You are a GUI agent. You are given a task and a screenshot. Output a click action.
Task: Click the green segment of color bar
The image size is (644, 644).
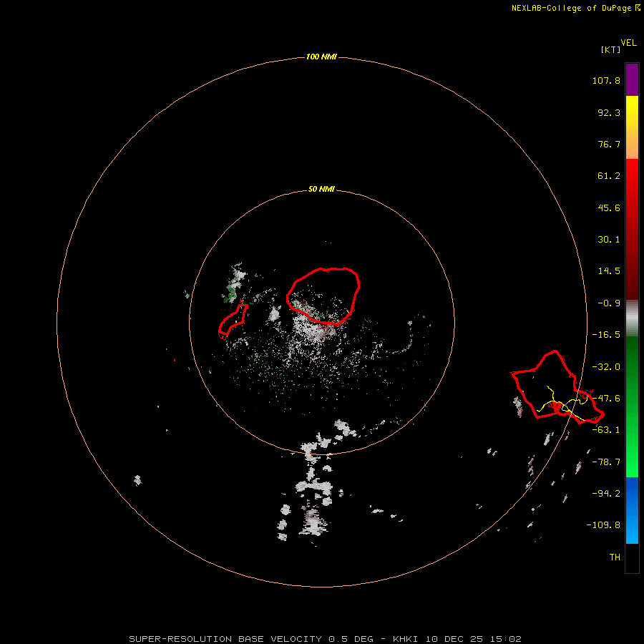[x=632, y=406]
